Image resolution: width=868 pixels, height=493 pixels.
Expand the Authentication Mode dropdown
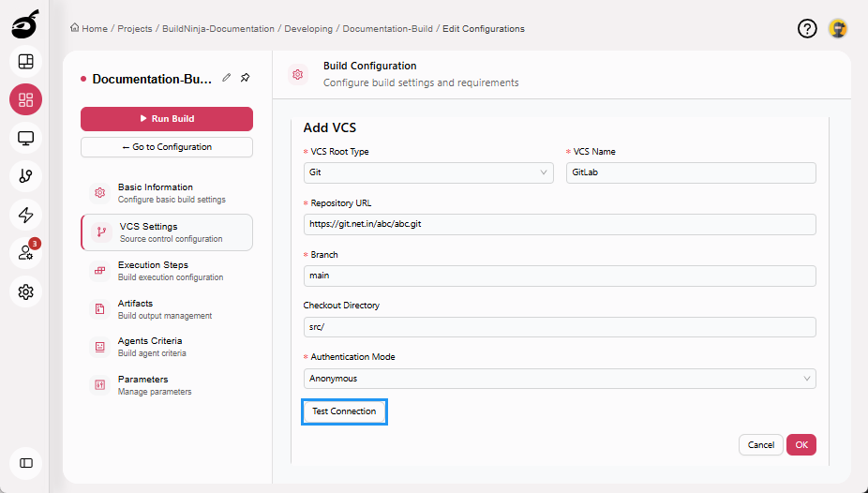(560, 379)
